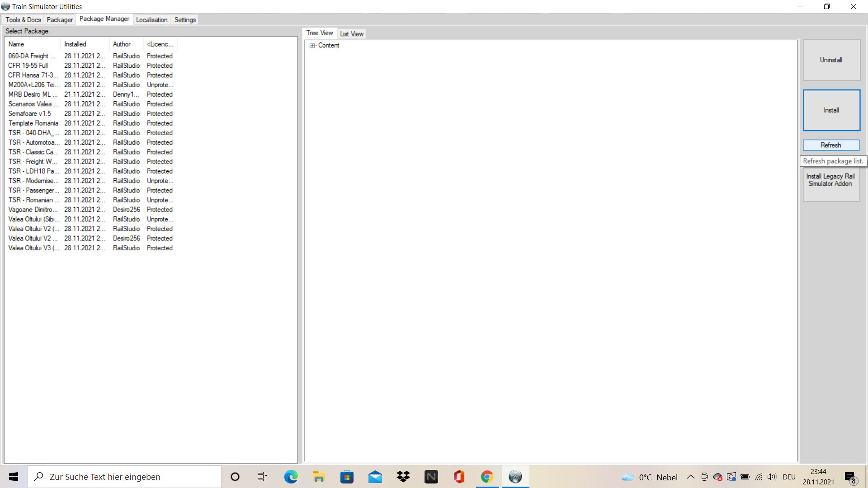Click the cloud sync error tray icon
This screenshot has height=488, width=868.
click(718, 477)
